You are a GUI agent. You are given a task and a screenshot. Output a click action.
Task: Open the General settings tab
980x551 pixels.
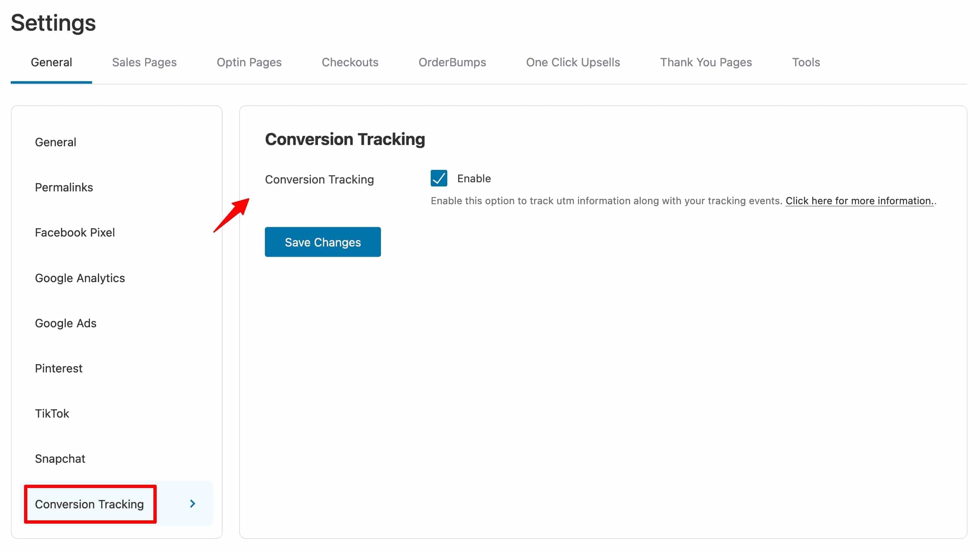(x=51, y=62)
